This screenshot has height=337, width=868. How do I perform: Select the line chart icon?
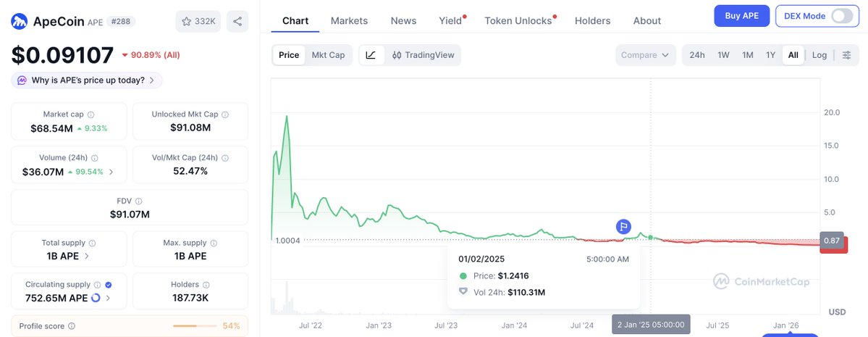point(371,55)
